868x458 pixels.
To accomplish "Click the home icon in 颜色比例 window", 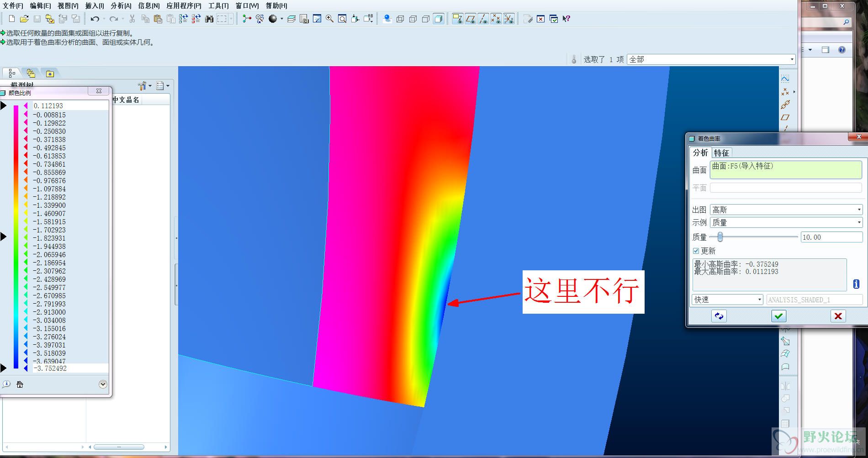I will click(x=20, y=384).
